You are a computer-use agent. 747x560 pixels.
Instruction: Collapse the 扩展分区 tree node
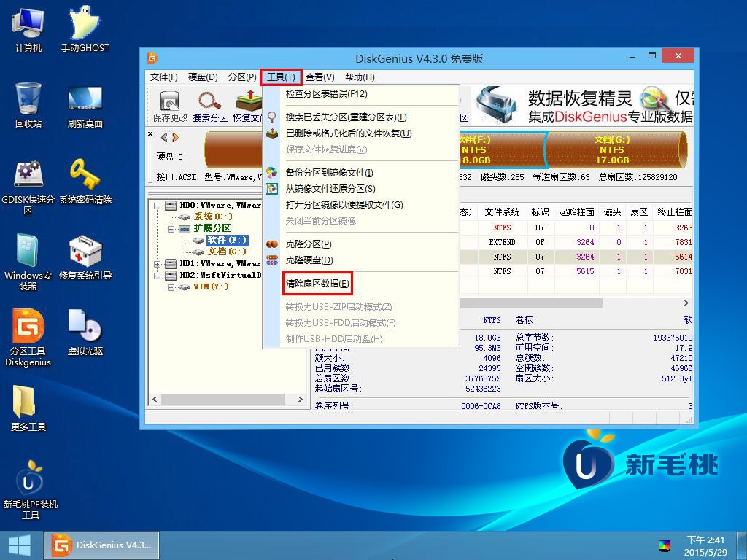pos(171,229)
